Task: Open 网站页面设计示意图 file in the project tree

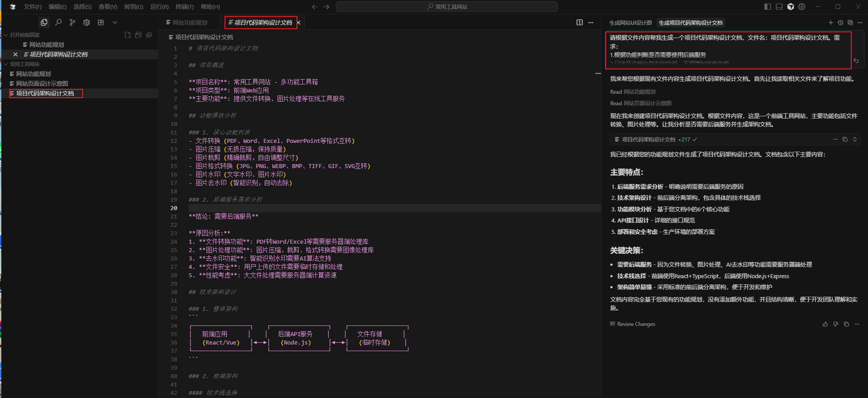Action: tap(39, 84)
